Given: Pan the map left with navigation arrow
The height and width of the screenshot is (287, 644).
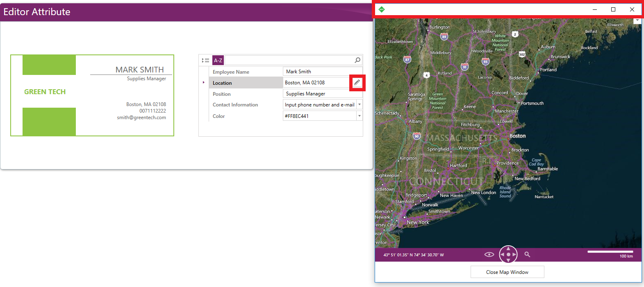Looking at the screenshot, I should [x=503, y=255].
